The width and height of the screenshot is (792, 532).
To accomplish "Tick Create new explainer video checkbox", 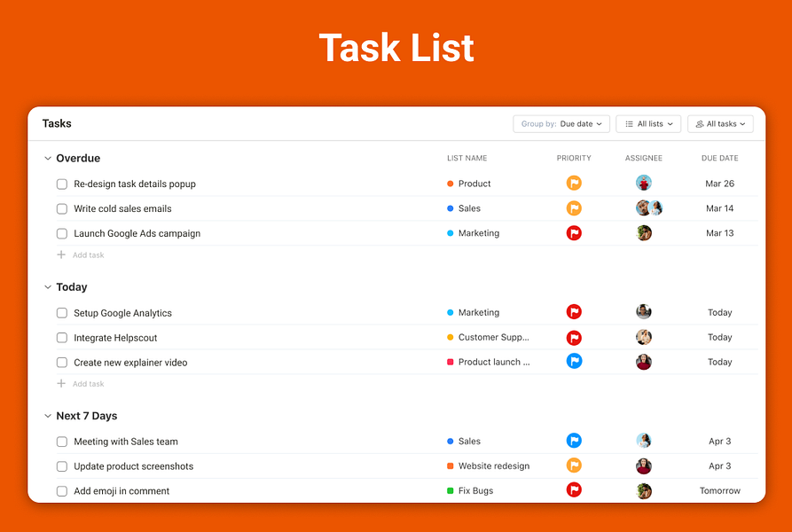I will coord(61,363).
